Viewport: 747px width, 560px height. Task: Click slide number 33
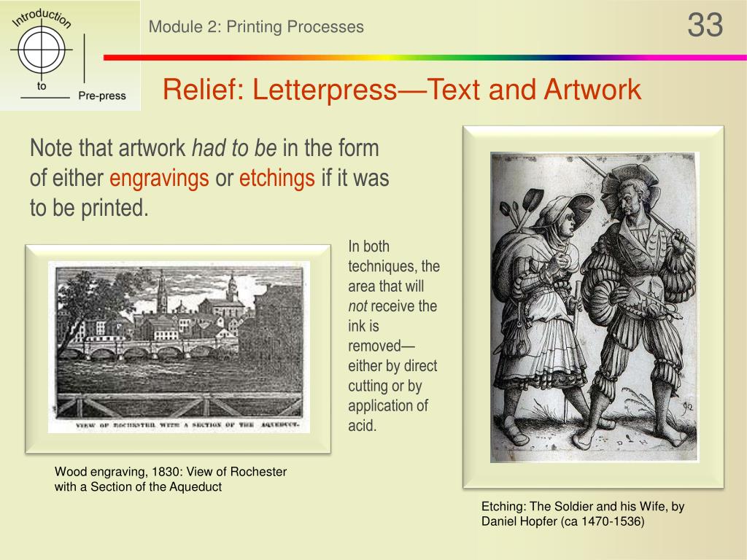tap(705, 26)
